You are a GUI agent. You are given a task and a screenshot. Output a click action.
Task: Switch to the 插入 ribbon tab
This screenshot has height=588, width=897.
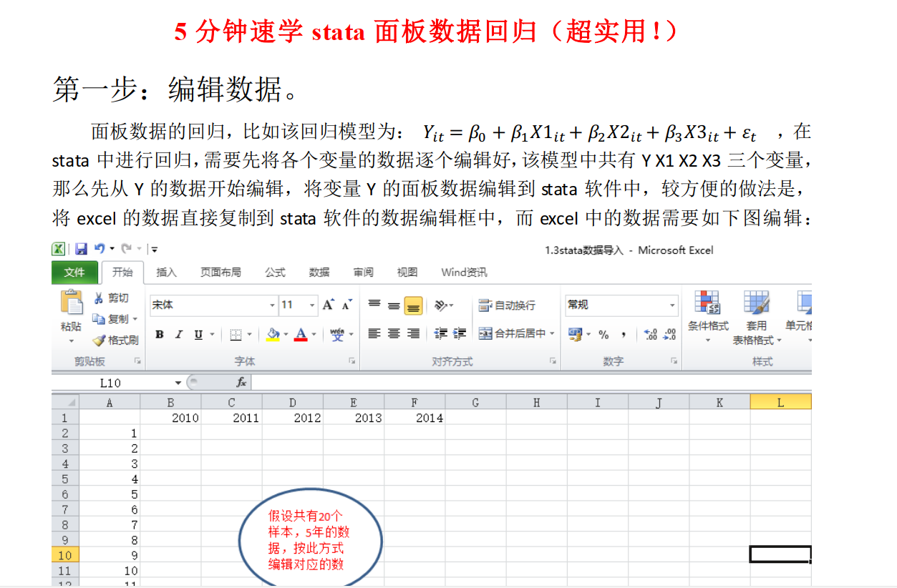click(x=167, y=272)
